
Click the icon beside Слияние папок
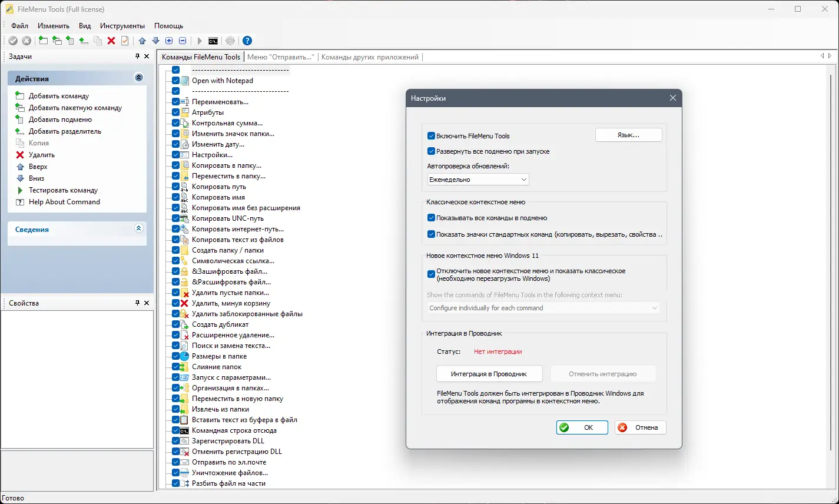click(x=184, y=367)
